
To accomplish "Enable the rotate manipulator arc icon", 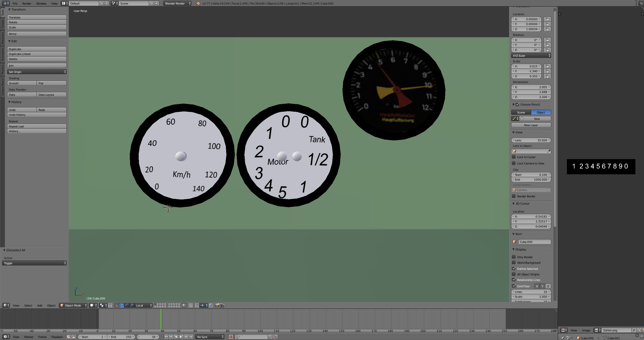I will click(x=127, y=305).
